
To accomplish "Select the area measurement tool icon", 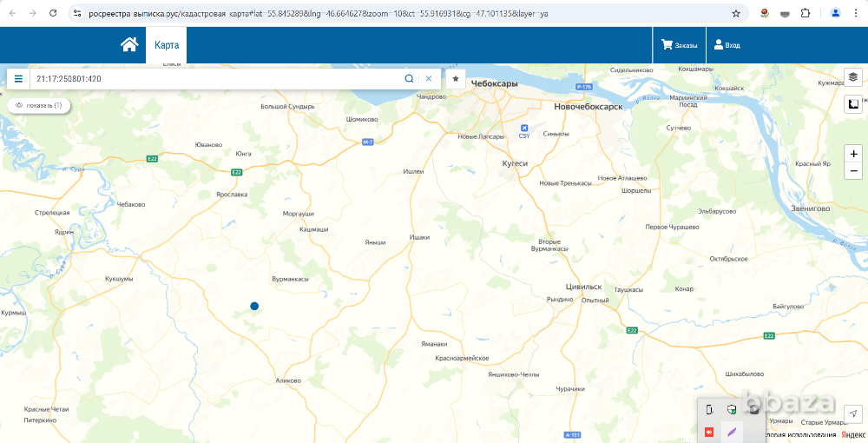I will point(852,105).
